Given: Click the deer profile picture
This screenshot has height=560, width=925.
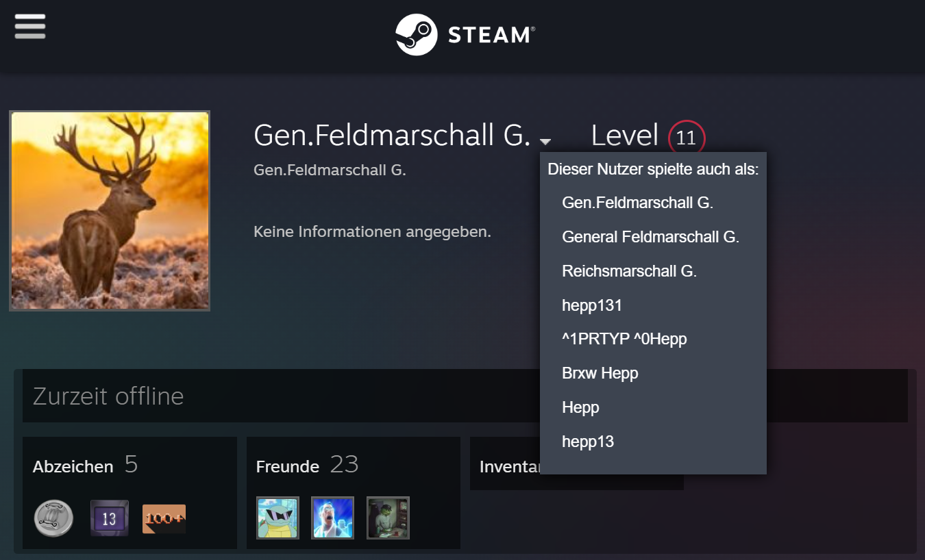Looking at the screenshot, I should click(x=110, y=211).
